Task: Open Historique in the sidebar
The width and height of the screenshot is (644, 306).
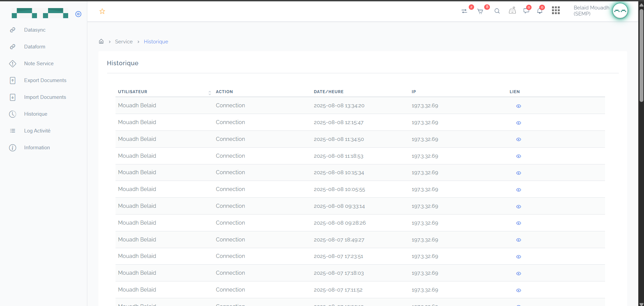Action: (36, 114)
